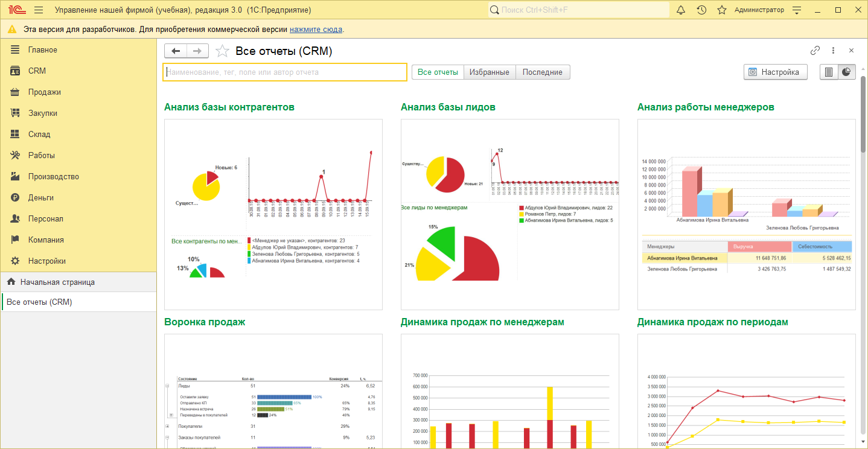The image size is (868, 449).
Task: Select the Все отчеты filter
Action: click(438, 72)
